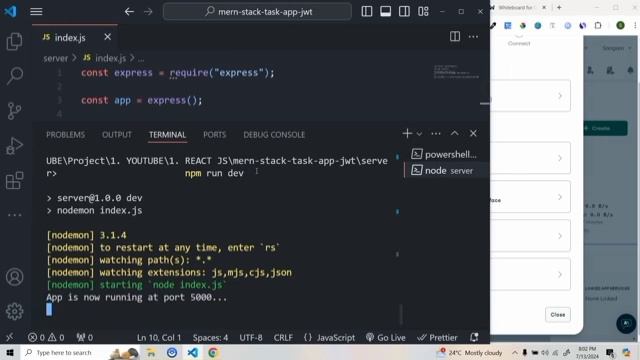640x360 pixels.
Task: Open the browser profile avatar
Action: click(x=620, y=25)
